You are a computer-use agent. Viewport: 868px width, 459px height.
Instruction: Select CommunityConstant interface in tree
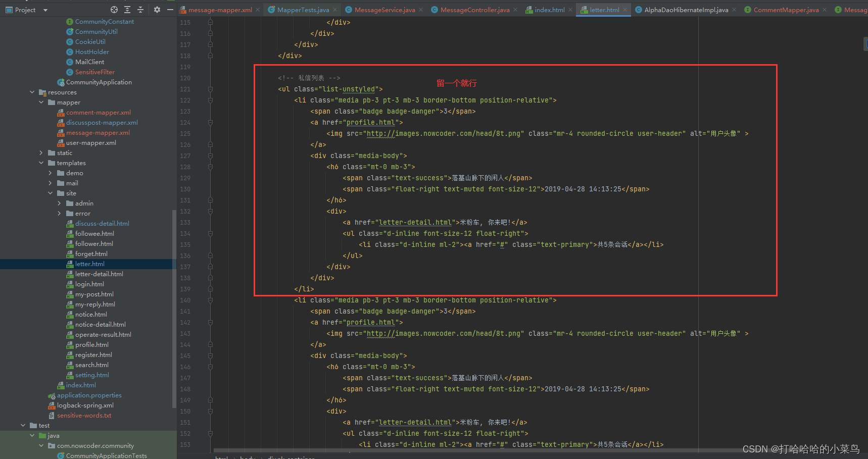pyautogui.click(x=104, y=21)
